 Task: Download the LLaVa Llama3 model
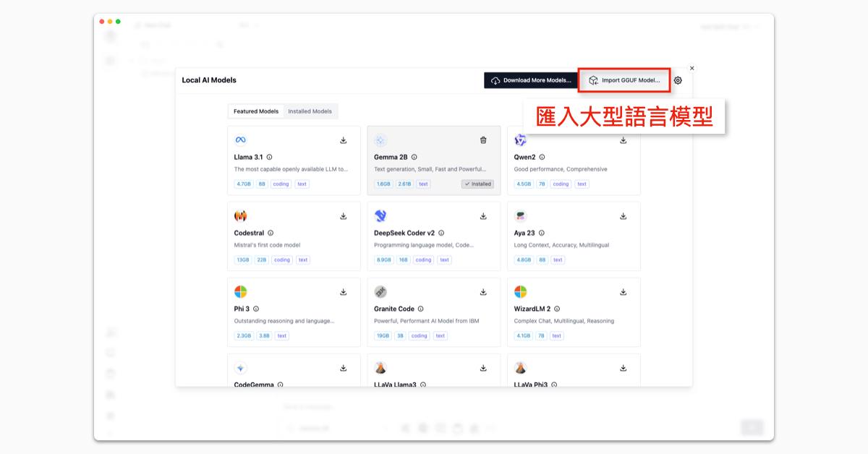(x=483, y=368)
